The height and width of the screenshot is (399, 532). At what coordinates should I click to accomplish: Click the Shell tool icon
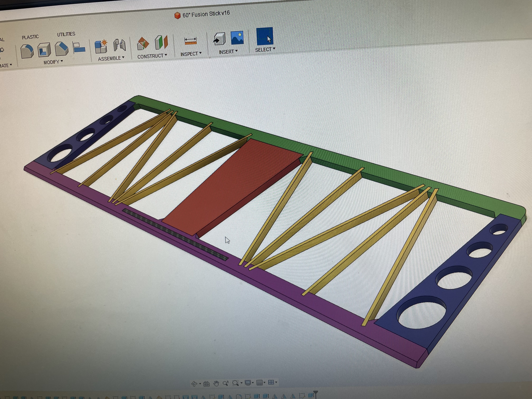tap(44, 50)
